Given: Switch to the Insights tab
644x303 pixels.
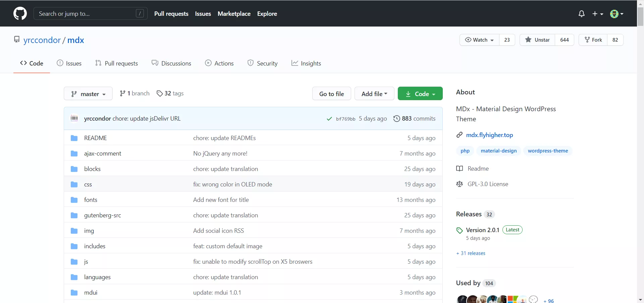Looking at the screenshot, I should (x=306, y=63).
